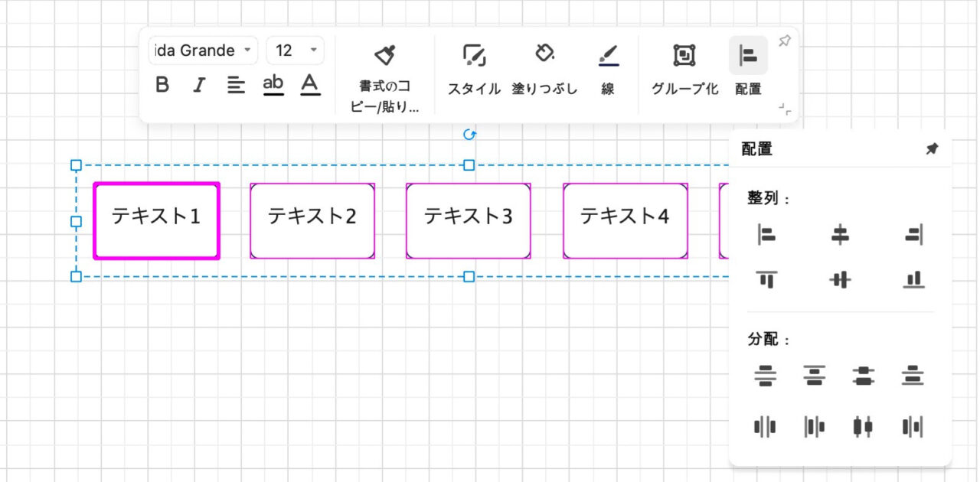Align selected shapes to left edge
This screenshot has width=980, height=482.
[766, 235]
